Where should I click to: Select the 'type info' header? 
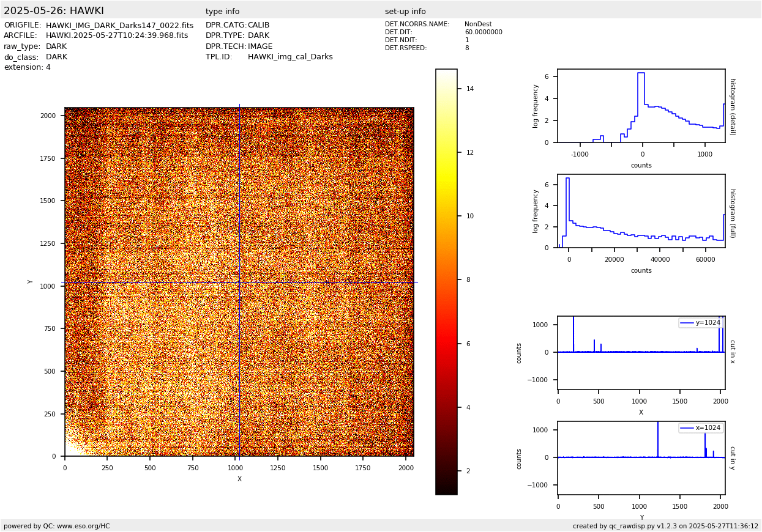point(222,12)
